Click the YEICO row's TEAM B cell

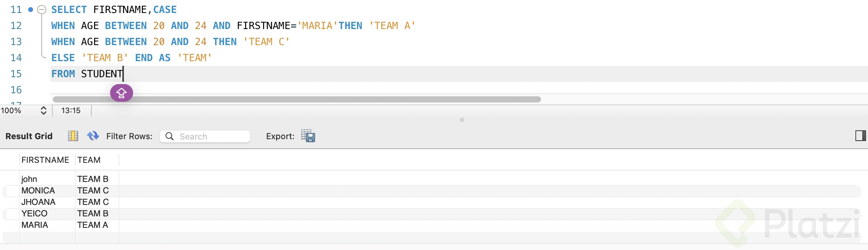(93, 214)
